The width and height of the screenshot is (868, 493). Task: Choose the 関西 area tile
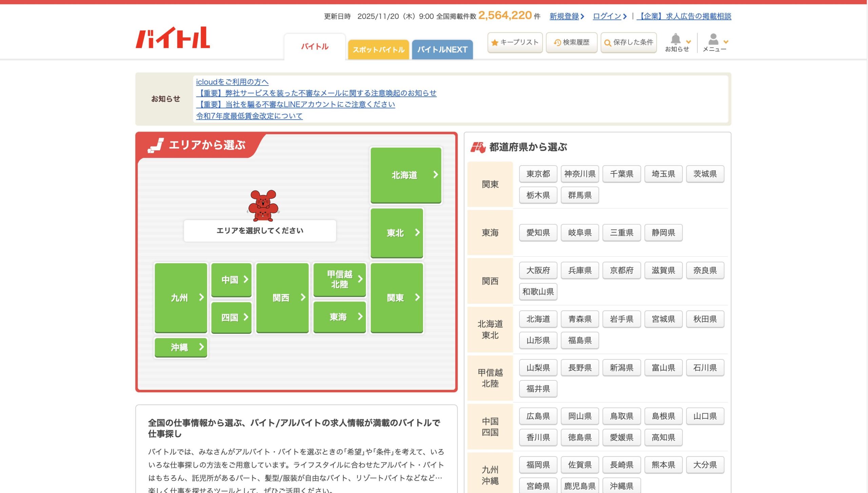click(x=282, y=298)
